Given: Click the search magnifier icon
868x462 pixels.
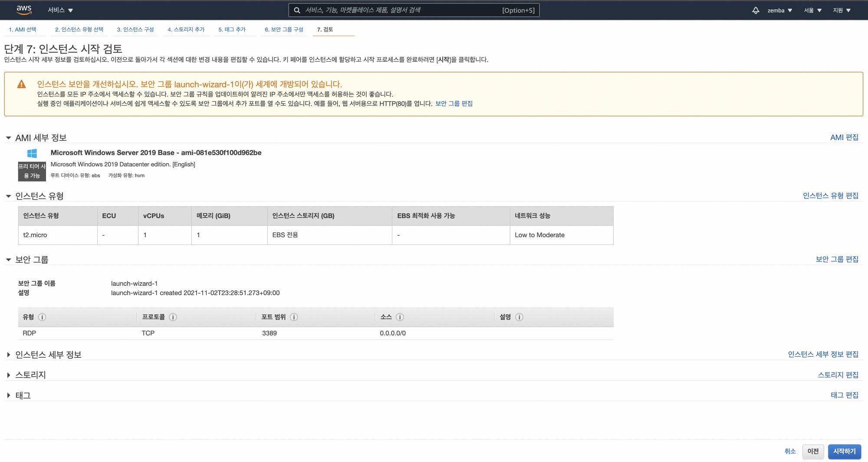Looking at the screenshot, I should pos(297,10).
